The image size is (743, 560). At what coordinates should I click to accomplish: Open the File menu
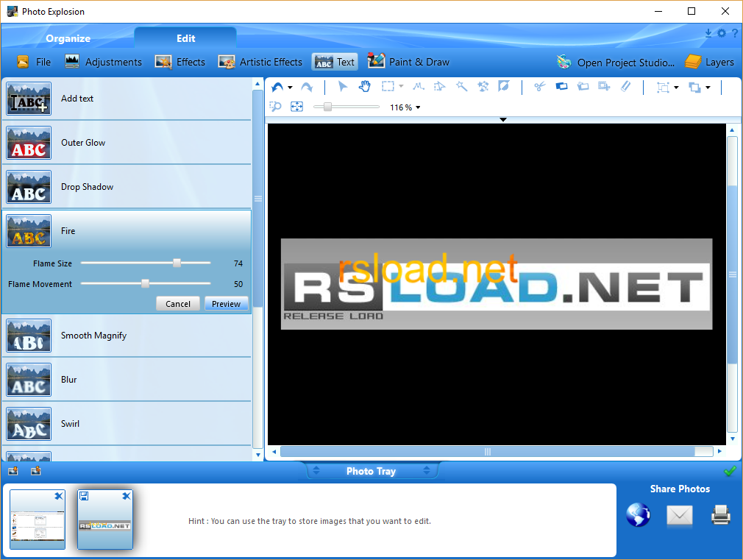[x=34, y=62]
